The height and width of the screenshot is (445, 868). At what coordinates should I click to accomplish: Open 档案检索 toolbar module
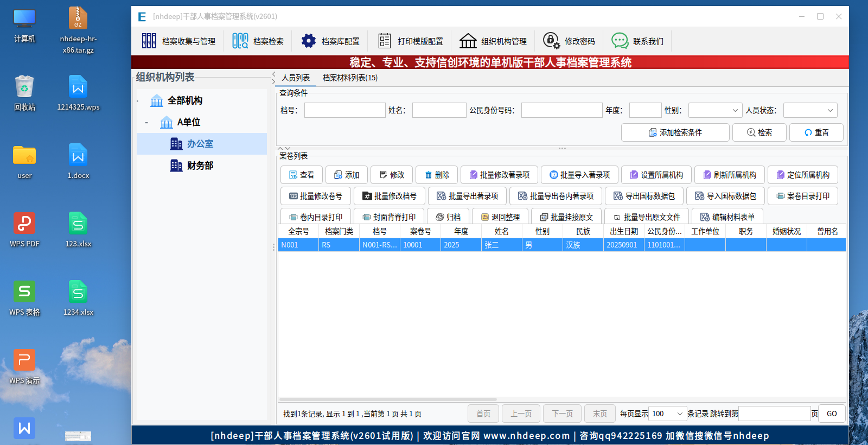tap(258, 41)
